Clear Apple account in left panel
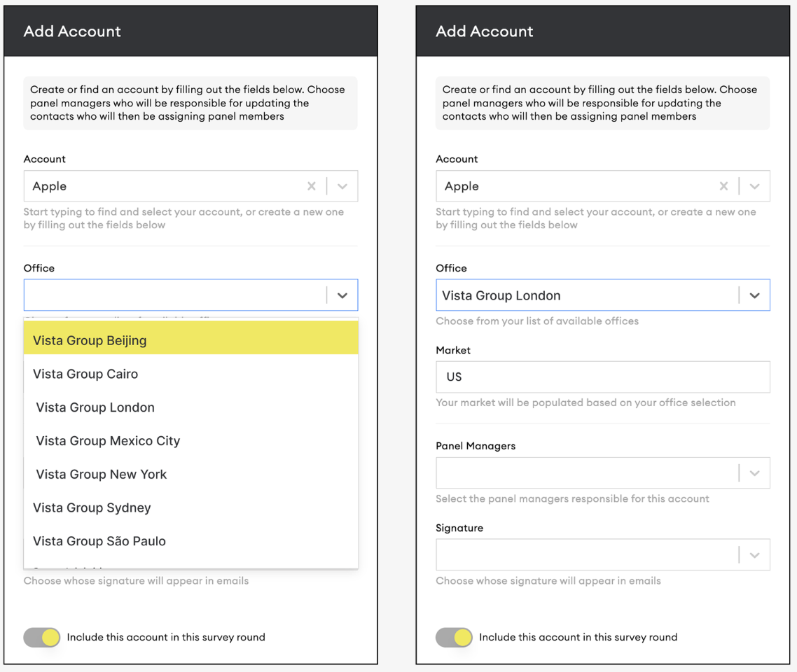The width and height of the screenshot is (797, 672). [x=312, y=186]
